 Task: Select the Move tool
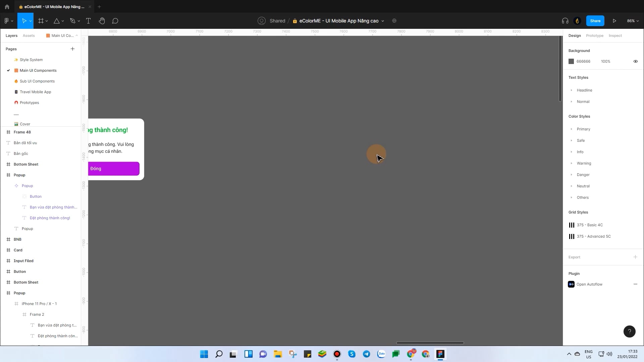pyautogui.click(x=24, y=21)
